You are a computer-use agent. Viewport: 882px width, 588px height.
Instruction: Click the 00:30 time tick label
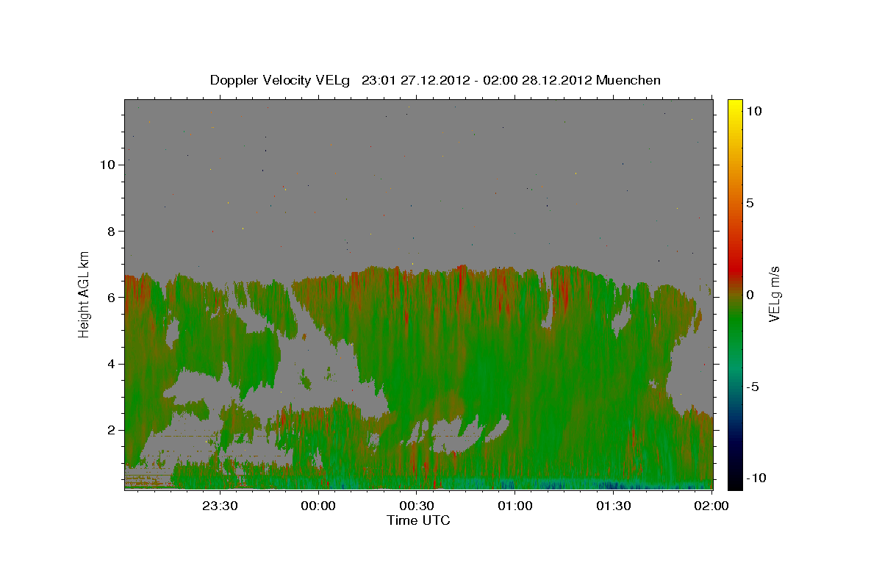pos(417,506)
